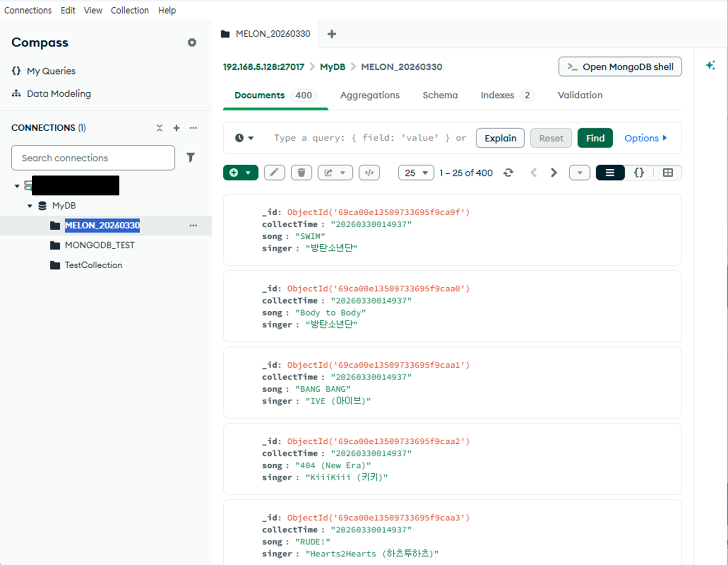Switch to the Indexes tab
The height and width of the screenshot is (565, 728).
click(507, 95)
